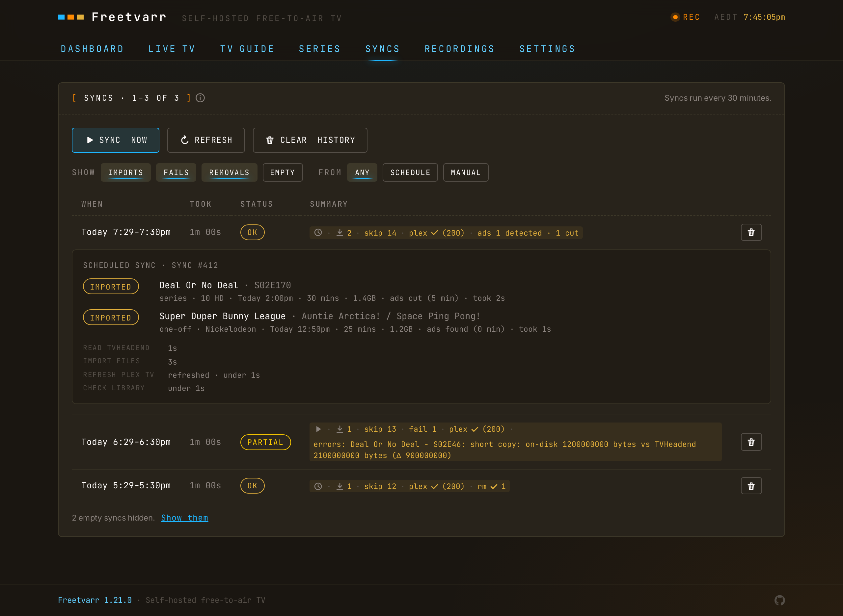
Task: Click the clock icon in the 5:29pm summary
Action: 318,486
